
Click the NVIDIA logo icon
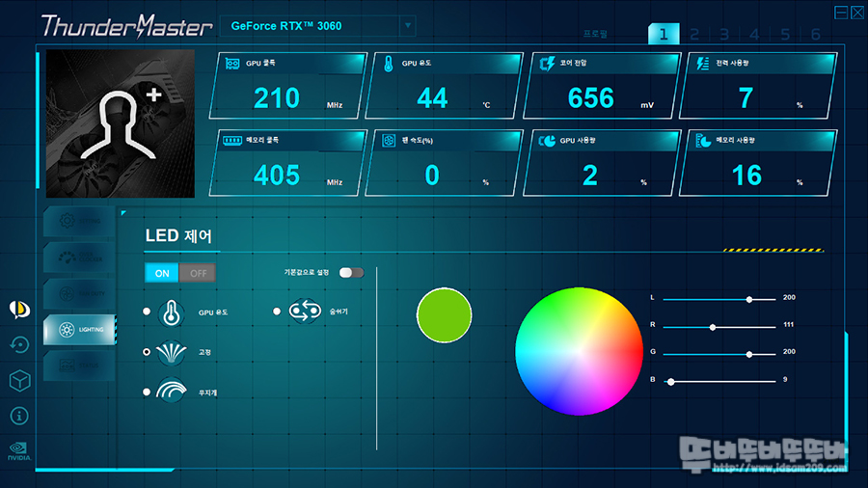[x=19, y=451]
